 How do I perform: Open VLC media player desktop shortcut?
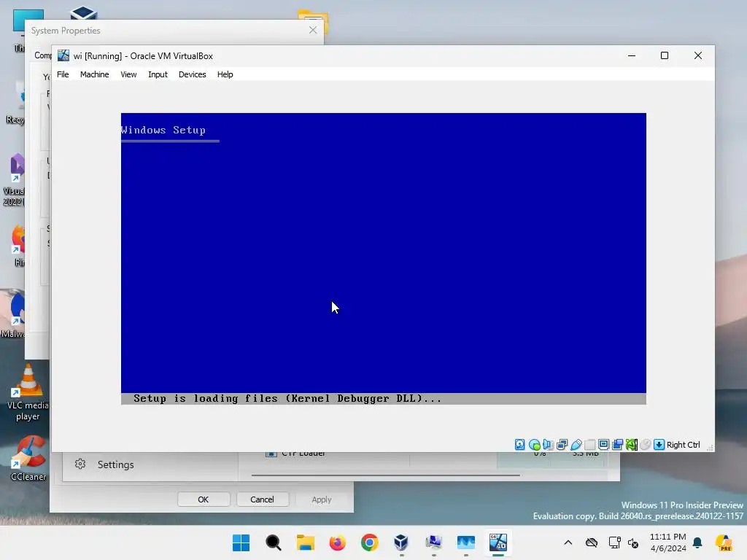click(28, 393)
